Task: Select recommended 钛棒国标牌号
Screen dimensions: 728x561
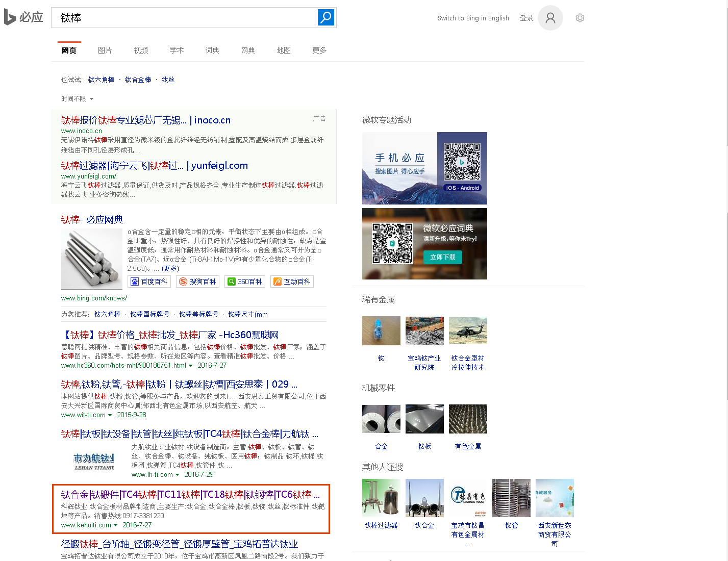Action: (x=149, y=315)
